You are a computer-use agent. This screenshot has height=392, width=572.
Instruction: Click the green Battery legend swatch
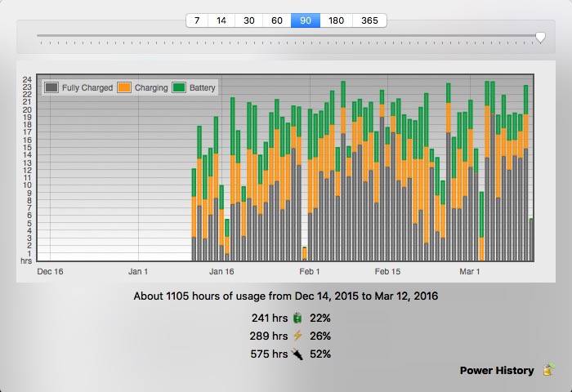click(179, 87)
